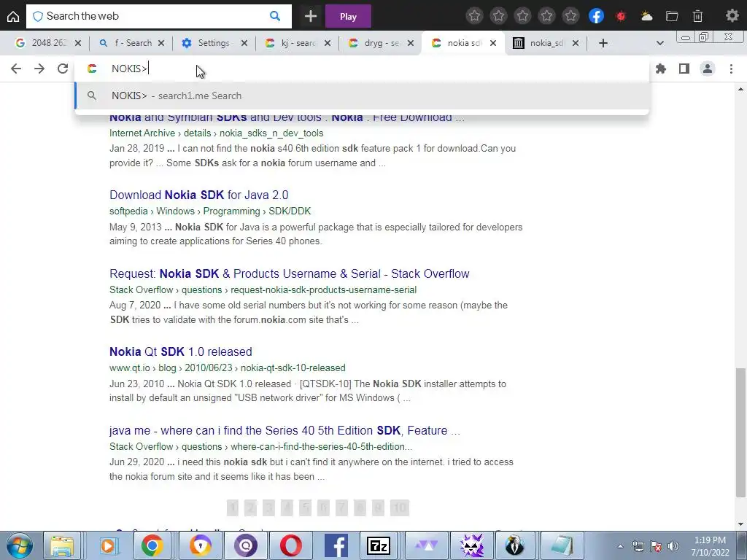Open the Stack Overflow Username & Serial result
The image size is (747, 560).
pos(289,274)
